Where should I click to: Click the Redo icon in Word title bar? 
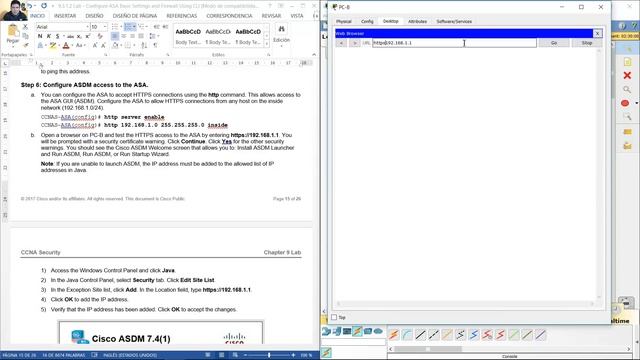44,6
